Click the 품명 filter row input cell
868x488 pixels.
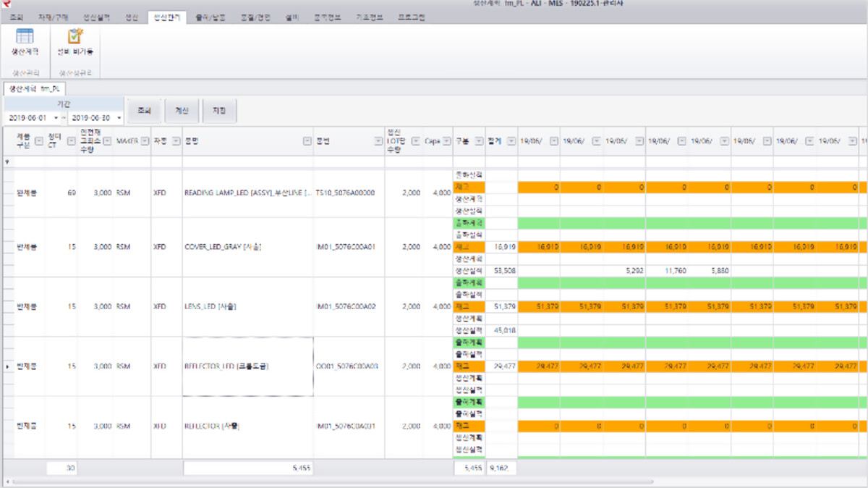pos(248,162)
